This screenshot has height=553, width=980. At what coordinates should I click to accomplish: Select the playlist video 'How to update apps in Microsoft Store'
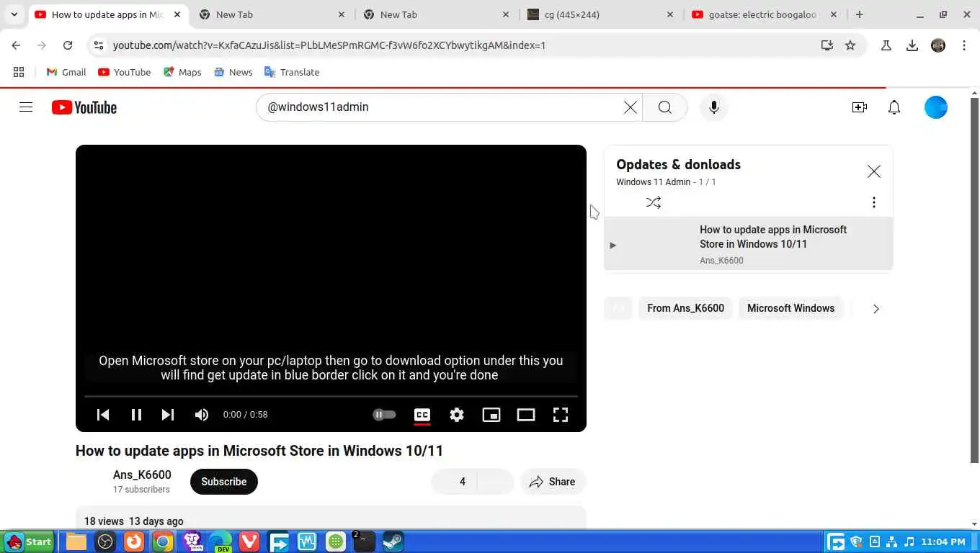(x=749, y=244)
